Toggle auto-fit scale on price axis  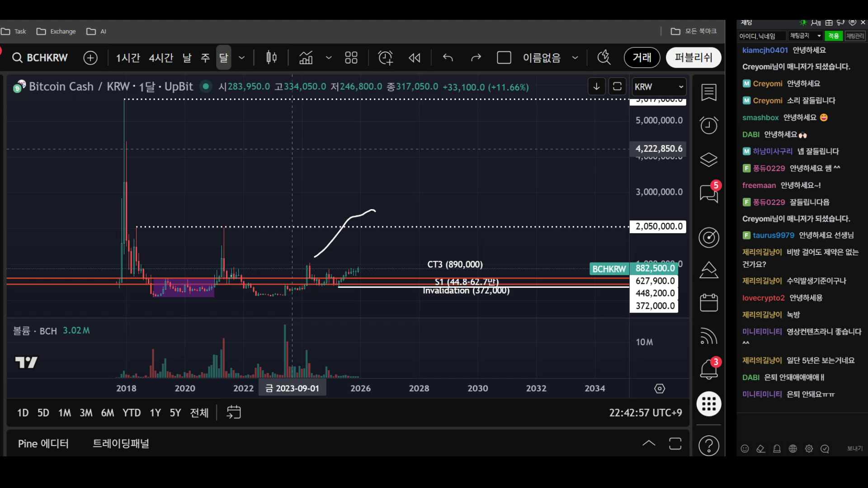tap(618, 86)
